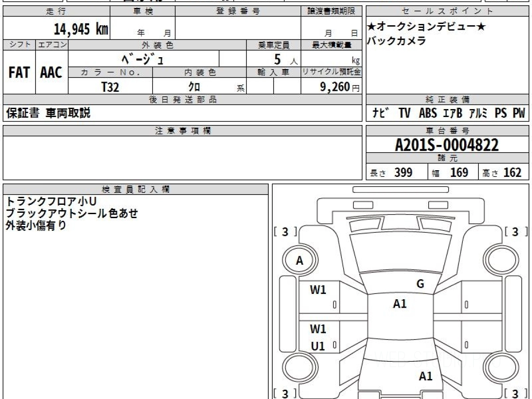
Task: Click the 内装色 header cell
Action: [x=199, y=73]
